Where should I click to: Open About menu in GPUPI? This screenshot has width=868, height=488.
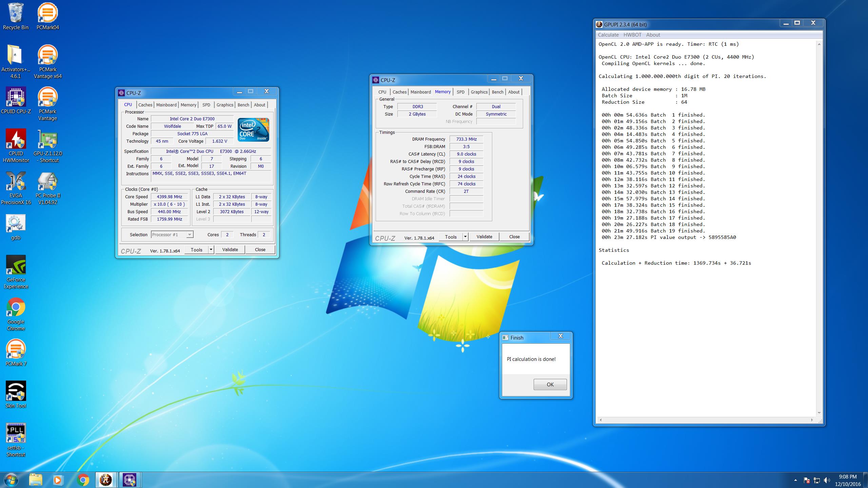(x=653, y=35)
